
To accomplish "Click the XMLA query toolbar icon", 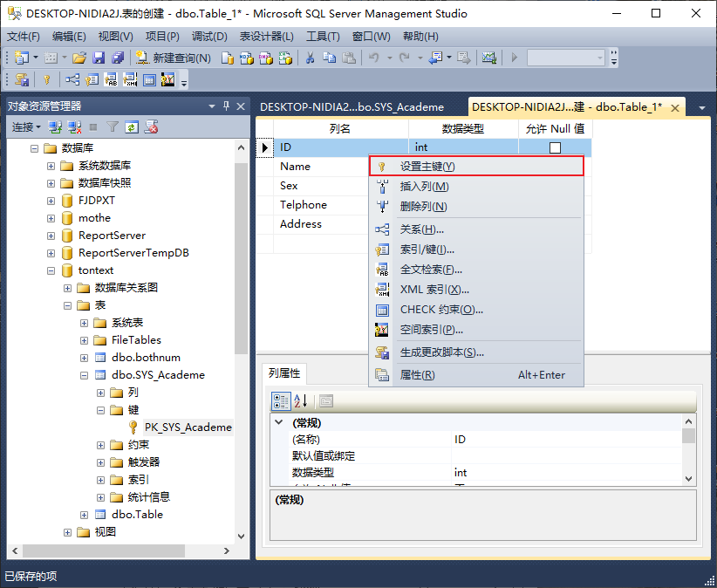I will 285,58.
